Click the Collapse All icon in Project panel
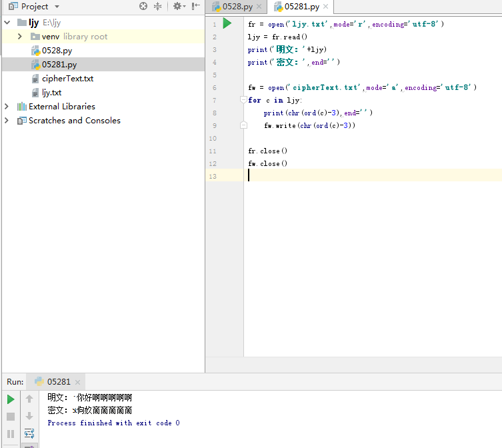 coord(158,6)
